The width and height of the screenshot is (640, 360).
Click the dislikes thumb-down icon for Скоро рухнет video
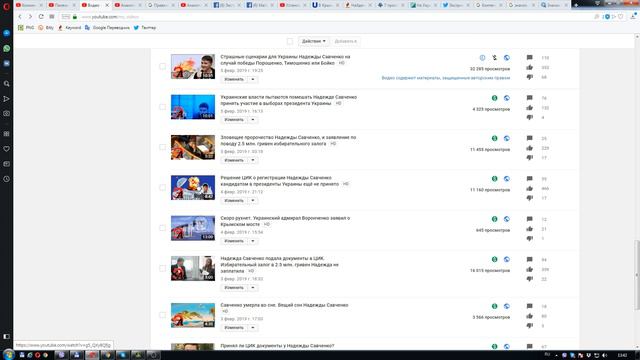click(529, 238)
